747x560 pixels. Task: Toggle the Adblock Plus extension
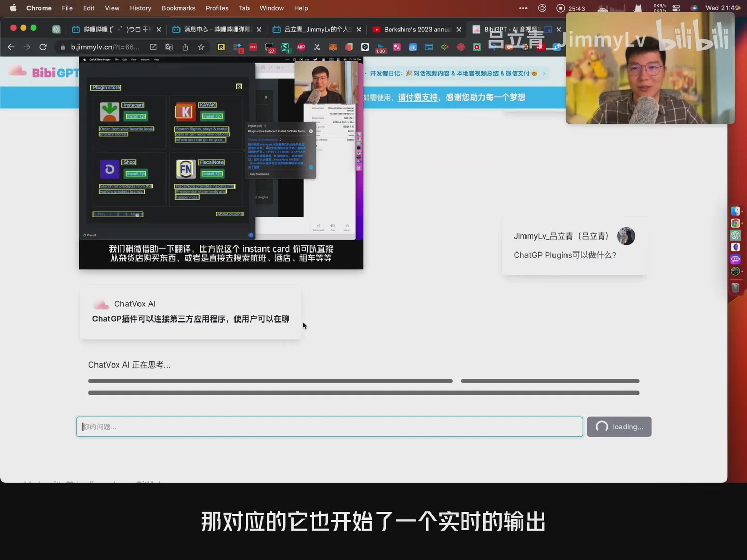(300, 47)
